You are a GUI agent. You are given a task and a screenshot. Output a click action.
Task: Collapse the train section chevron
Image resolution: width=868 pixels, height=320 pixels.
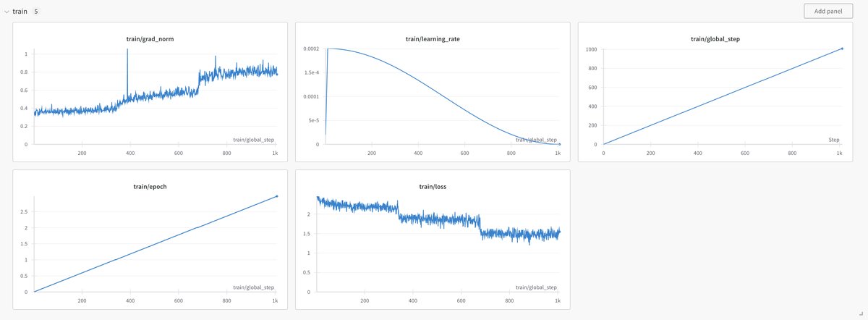tap(7, 12)
